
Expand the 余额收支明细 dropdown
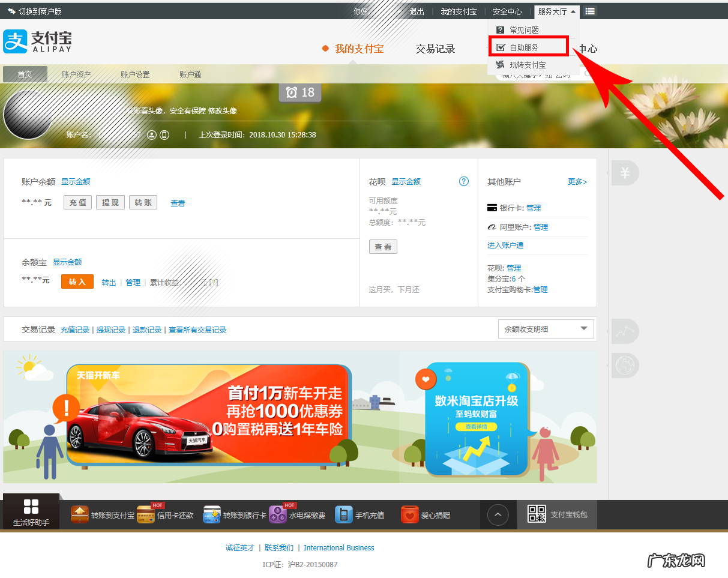pyautogui.click(x=546, y=329)
